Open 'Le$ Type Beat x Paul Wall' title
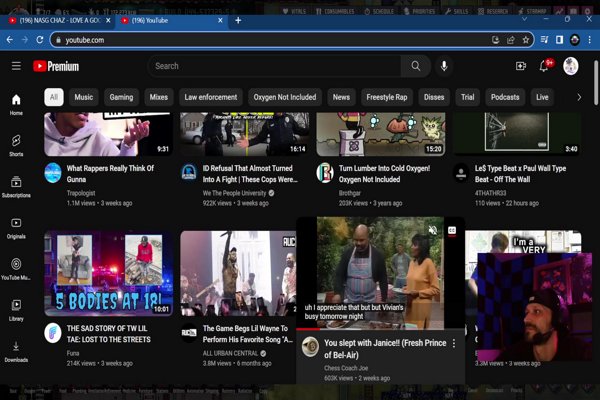 (x=520, y=174)
